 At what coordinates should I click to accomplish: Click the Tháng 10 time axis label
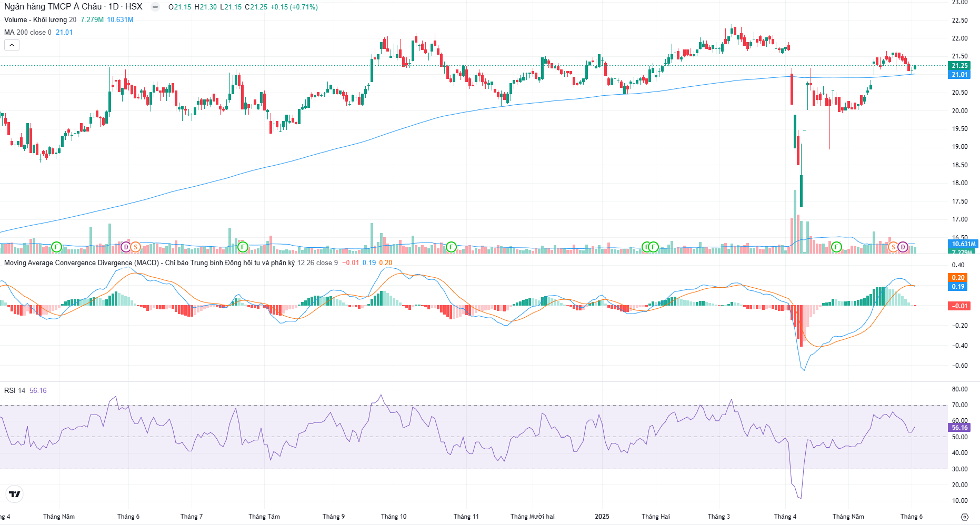pos(394,517)
